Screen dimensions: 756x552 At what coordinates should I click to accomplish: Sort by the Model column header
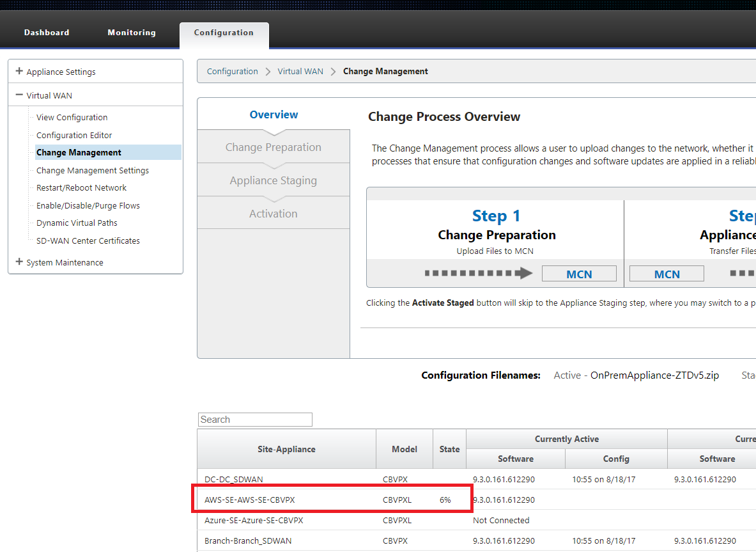pyautogui.click(x=405, y=449)
